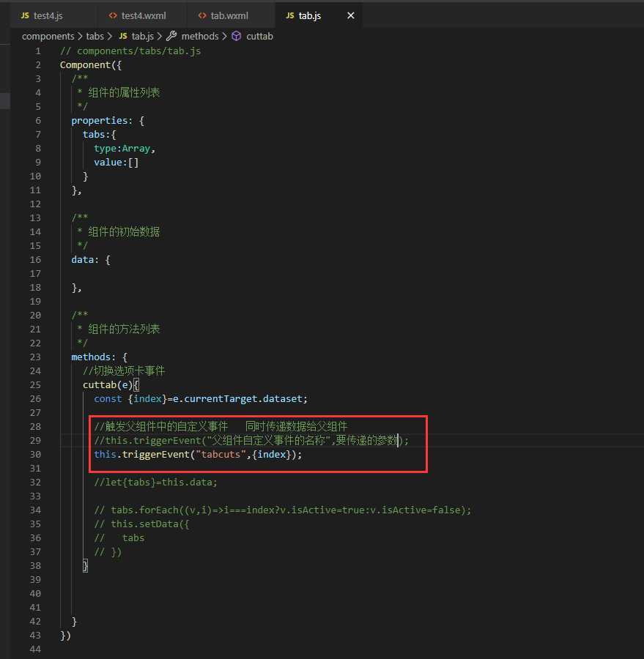Click '// components/tabs/tab.js' comment on line 1
Viewport: 644px width, 659px height.
click(130, 51)
